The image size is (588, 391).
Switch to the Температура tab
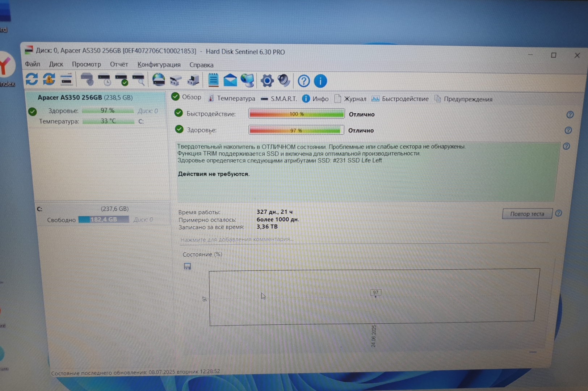click(232, 98)
